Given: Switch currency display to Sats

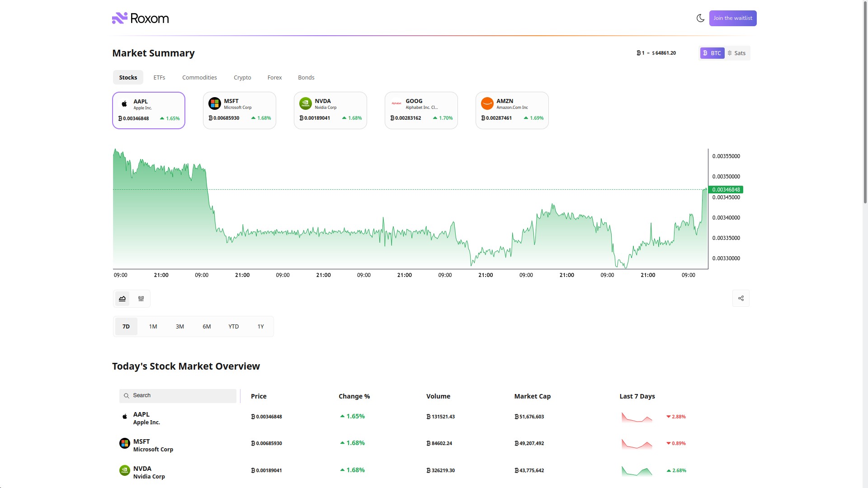Looking at the screenshot, I should 737,53.
